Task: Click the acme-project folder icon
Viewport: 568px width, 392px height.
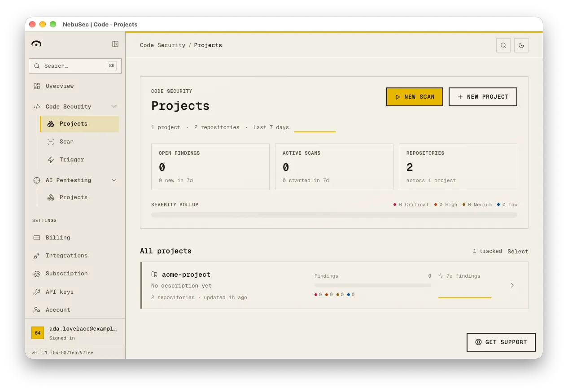Action: [x=154, y=274]
